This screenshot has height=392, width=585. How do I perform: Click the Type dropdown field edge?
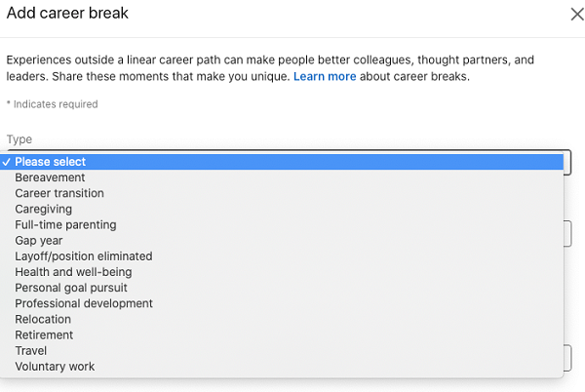567,162
